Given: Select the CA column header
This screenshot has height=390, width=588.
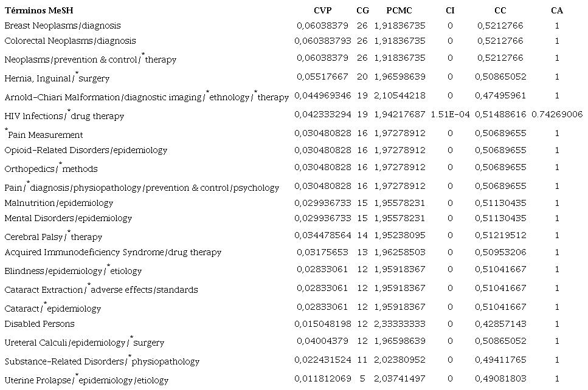Looking at the screenshot, I should pos(556,11).
